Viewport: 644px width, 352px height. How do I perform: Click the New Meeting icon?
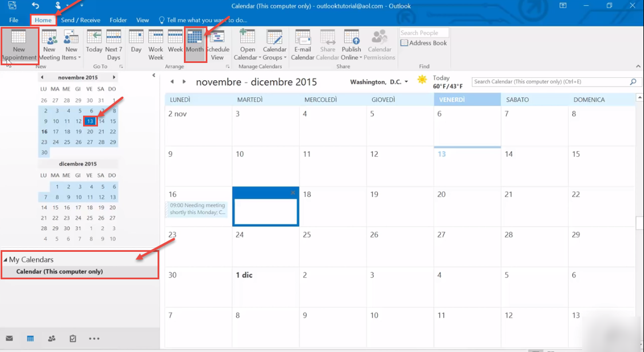pyautogui.click(x=49, y=45)
